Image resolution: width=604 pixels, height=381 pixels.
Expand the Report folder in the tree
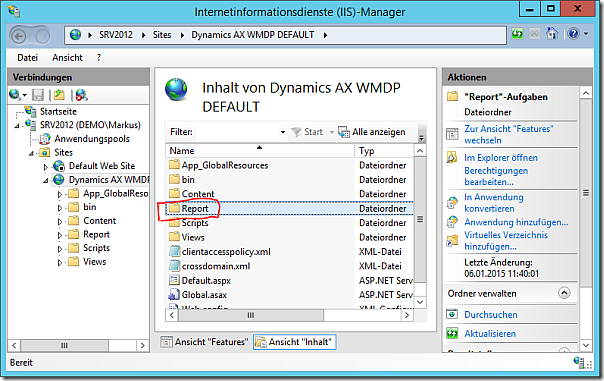tap(60, 235)
